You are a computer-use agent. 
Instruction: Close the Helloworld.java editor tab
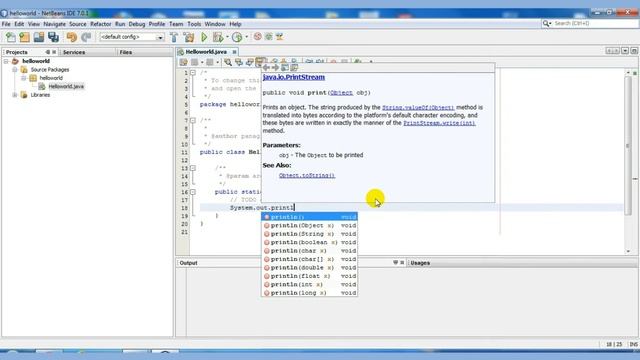pos(234,52)
